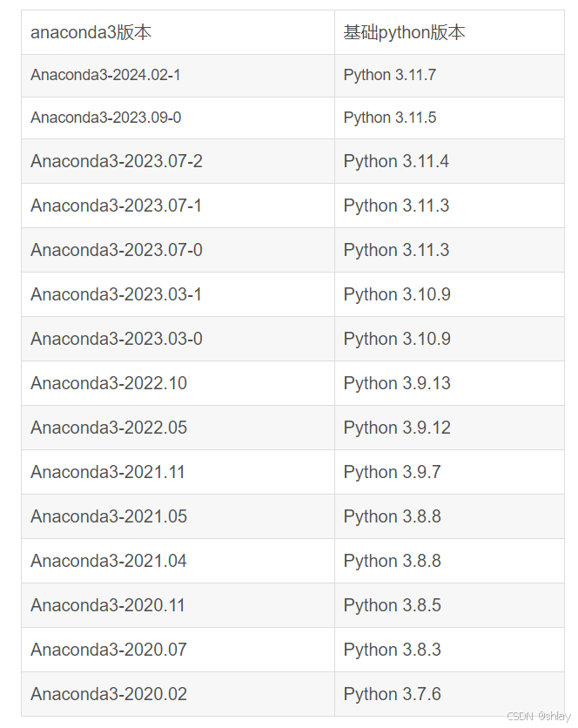
Task: Click the Anaconda3-2023.07-0 cell
Action: (x=178, y=250)
